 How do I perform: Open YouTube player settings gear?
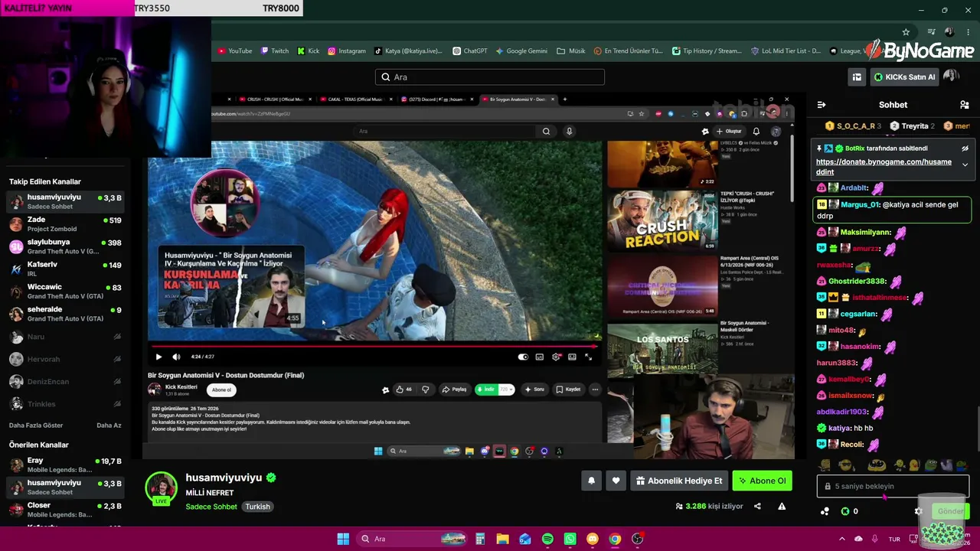click(x=557, y=357)
